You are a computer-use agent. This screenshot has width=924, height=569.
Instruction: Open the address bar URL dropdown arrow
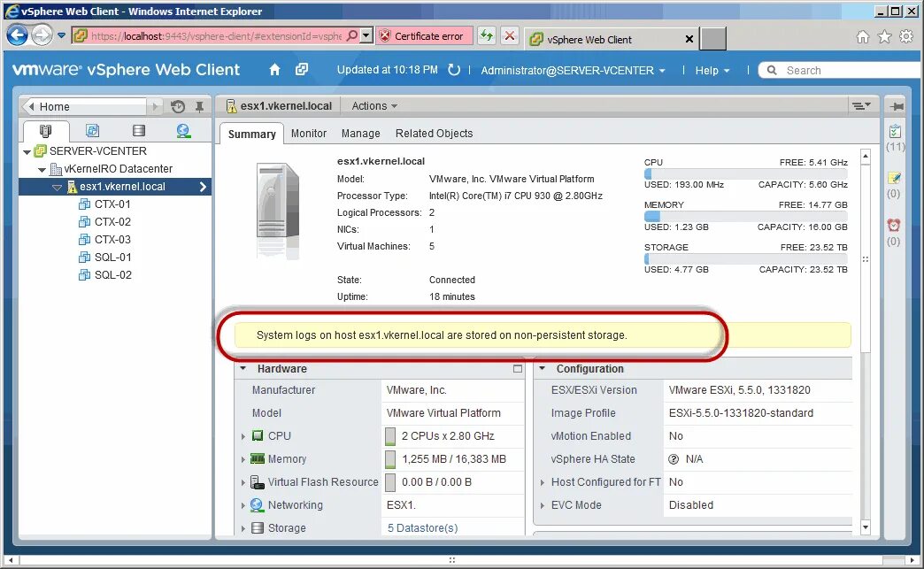click(x=366, y=36)
